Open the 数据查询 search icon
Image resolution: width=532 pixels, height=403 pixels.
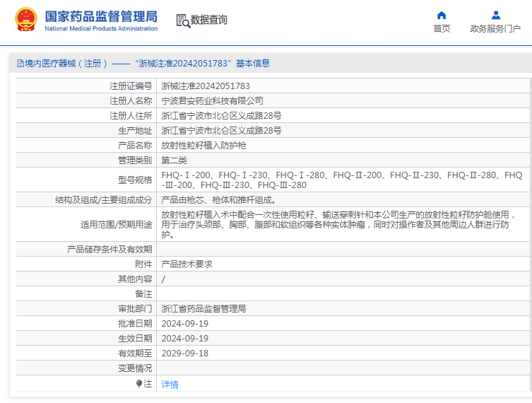pyautogui.click(x=183, y=21)
